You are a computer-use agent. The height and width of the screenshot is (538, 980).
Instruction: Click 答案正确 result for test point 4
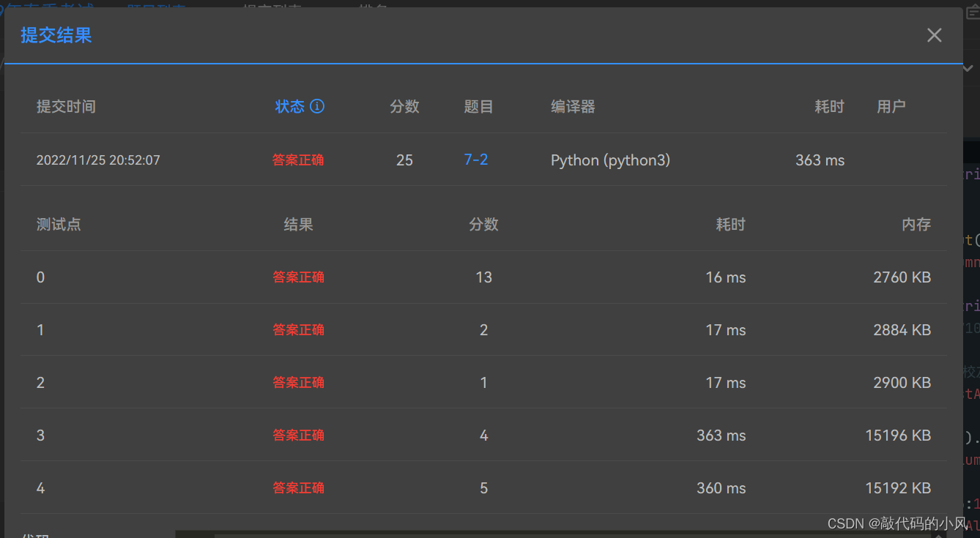[x=298, y=487]
